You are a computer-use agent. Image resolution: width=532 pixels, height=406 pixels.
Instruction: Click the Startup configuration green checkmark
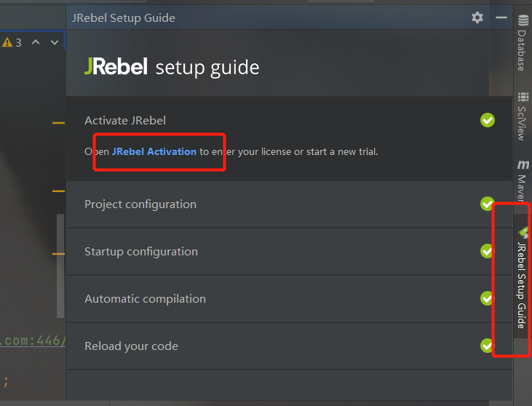(487, 251)
